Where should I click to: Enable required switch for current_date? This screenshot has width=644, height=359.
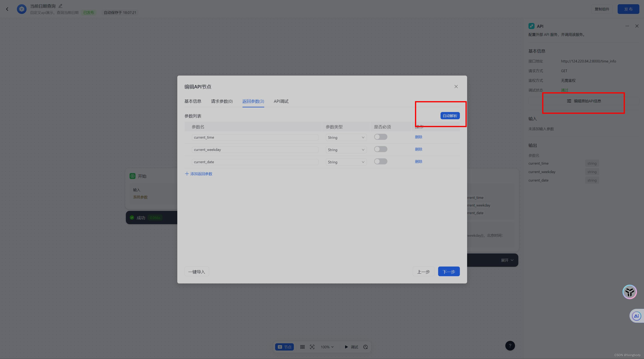pyautogui.click(x=381, y=162)
